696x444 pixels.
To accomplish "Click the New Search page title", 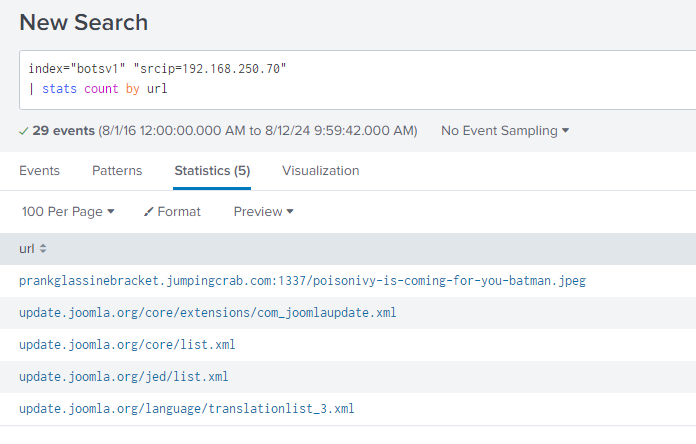I will (83, 22).
